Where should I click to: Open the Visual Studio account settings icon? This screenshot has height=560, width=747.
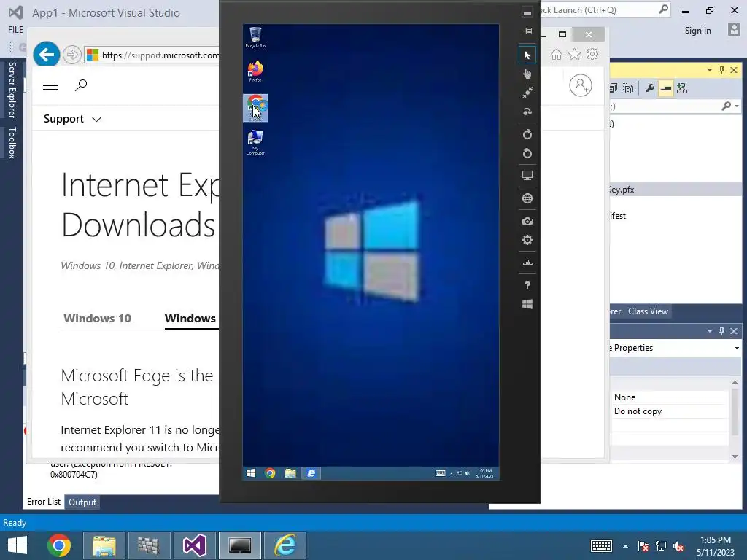point(734,29)
